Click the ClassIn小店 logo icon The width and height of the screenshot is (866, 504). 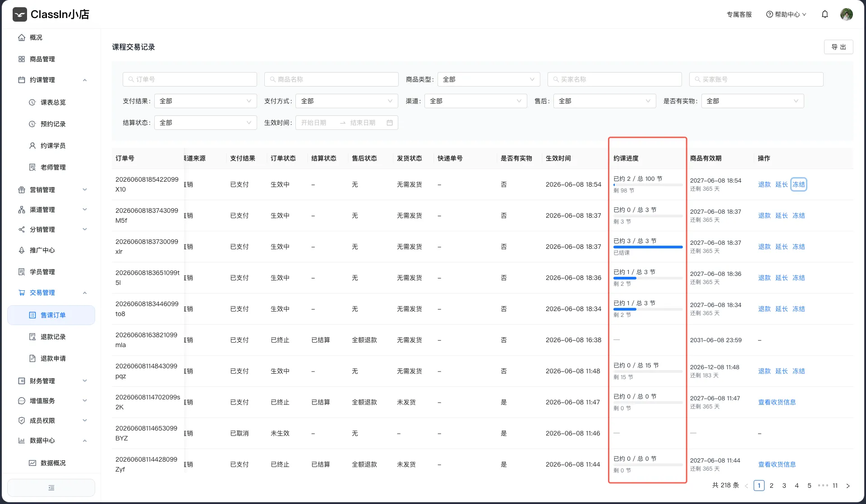click(20, 14)
